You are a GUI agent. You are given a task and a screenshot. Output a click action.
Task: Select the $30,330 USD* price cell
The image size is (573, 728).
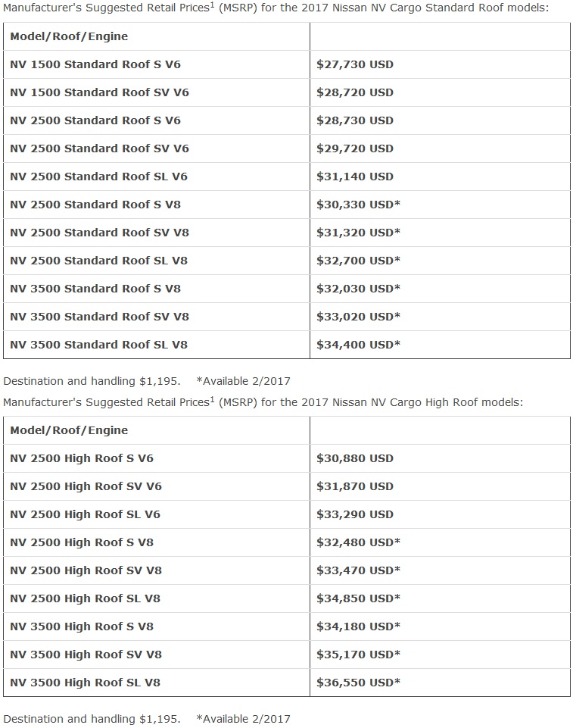pos(358,205)
